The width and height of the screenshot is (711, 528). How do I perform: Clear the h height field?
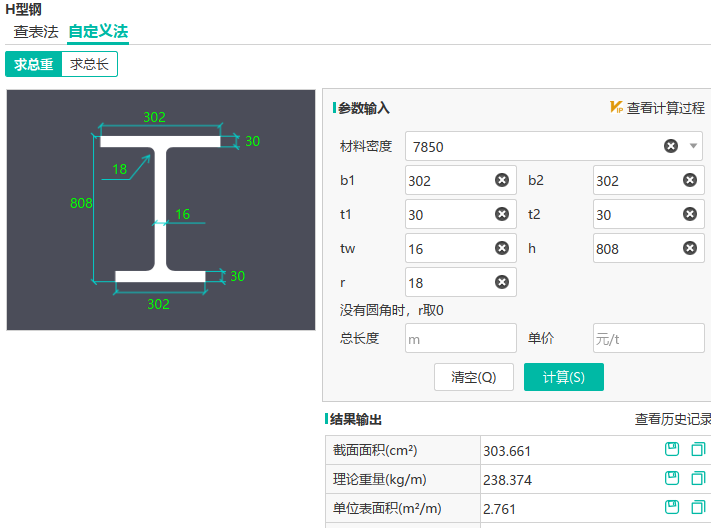tap(689, 248)
